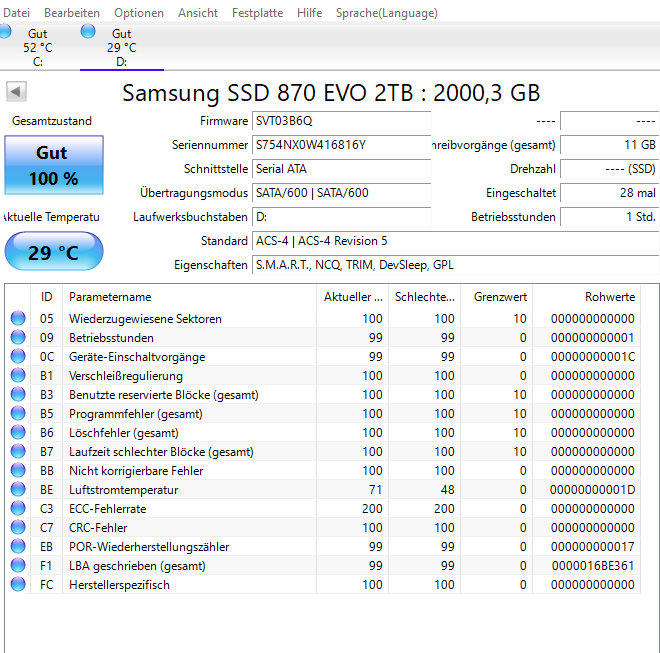Click the Grenzwert column header

click(497, 297)
